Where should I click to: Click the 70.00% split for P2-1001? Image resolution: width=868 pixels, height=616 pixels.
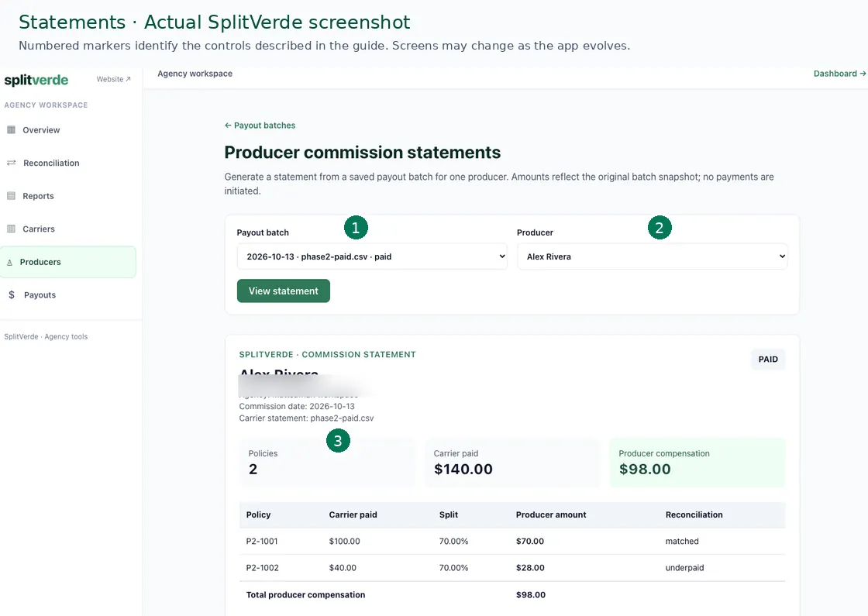click(x=454, y=542)
